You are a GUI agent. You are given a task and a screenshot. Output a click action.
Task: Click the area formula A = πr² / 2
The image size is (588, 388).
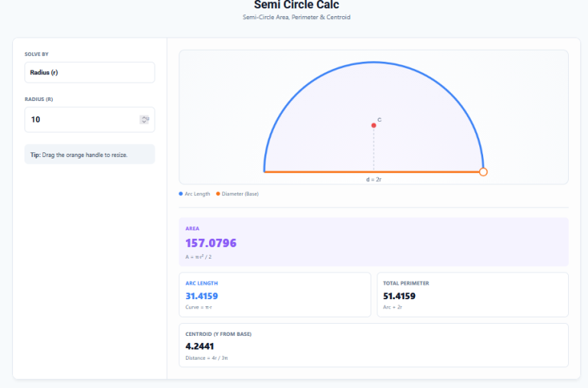pyautogui.click(x=198, y=257)
